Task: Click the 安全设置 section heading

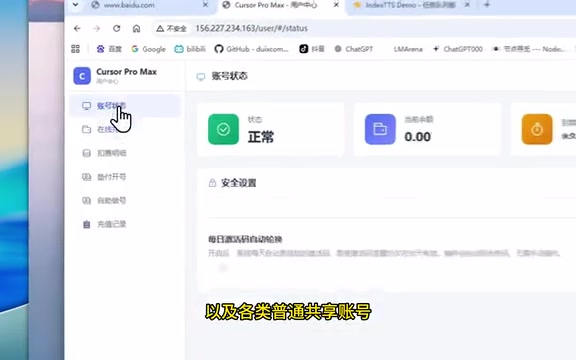Action: [238, 183]
